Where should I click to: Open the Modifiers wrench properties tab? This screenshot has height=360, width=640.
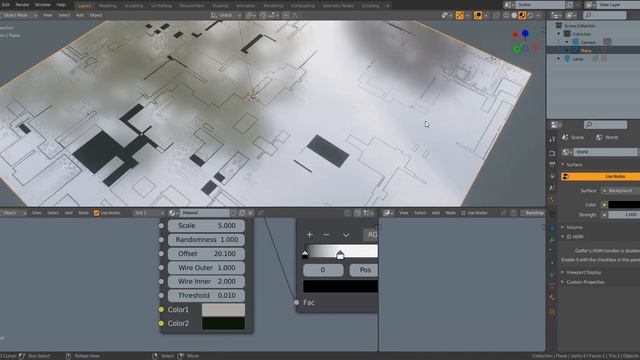tap(552, 240)
